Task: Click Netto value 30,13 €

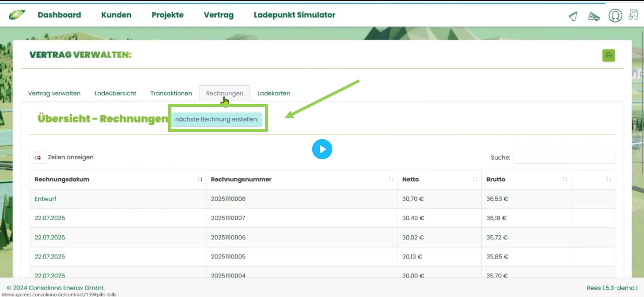Action: 412,257
